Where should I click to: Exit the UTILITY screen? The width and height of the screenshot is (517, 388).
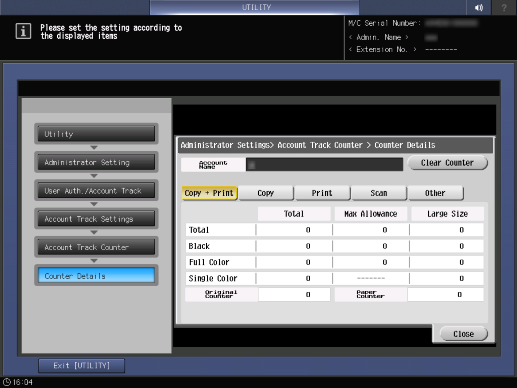pos(82,366)
